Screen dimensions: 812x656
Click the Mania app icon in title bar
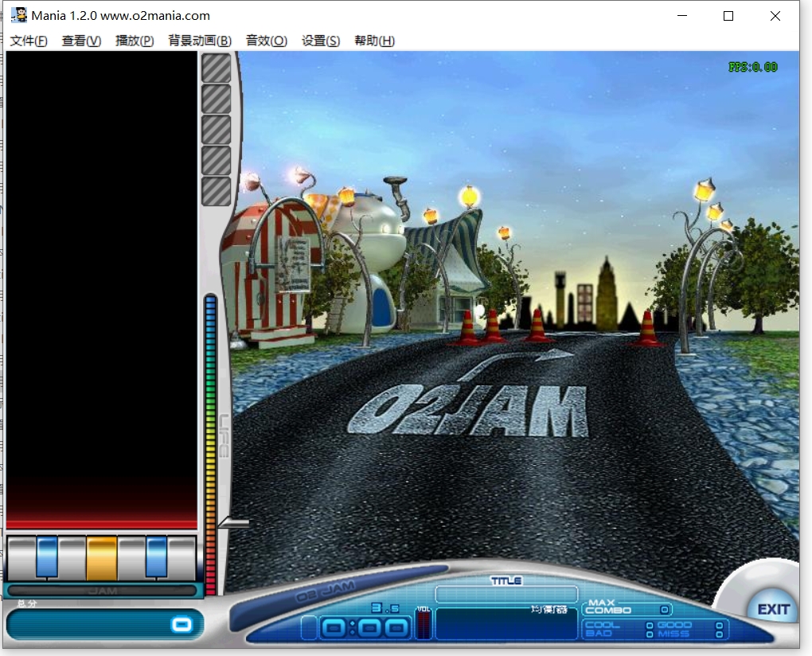19,15
